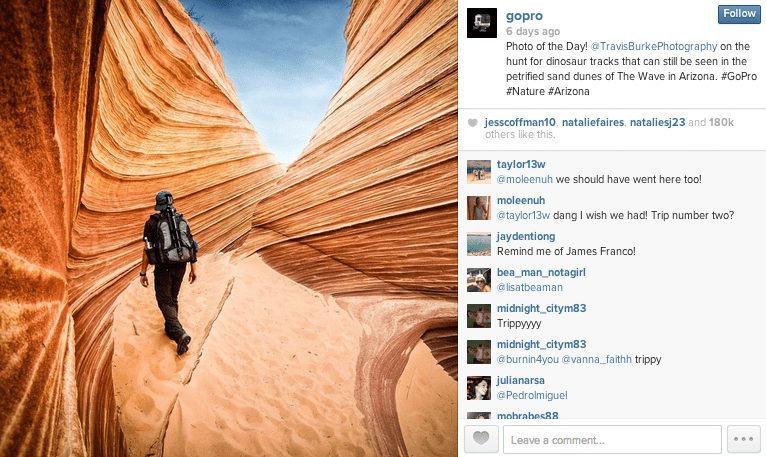
Task: Open moleenuh's avatar thumbnail
Action: [479, 208]
